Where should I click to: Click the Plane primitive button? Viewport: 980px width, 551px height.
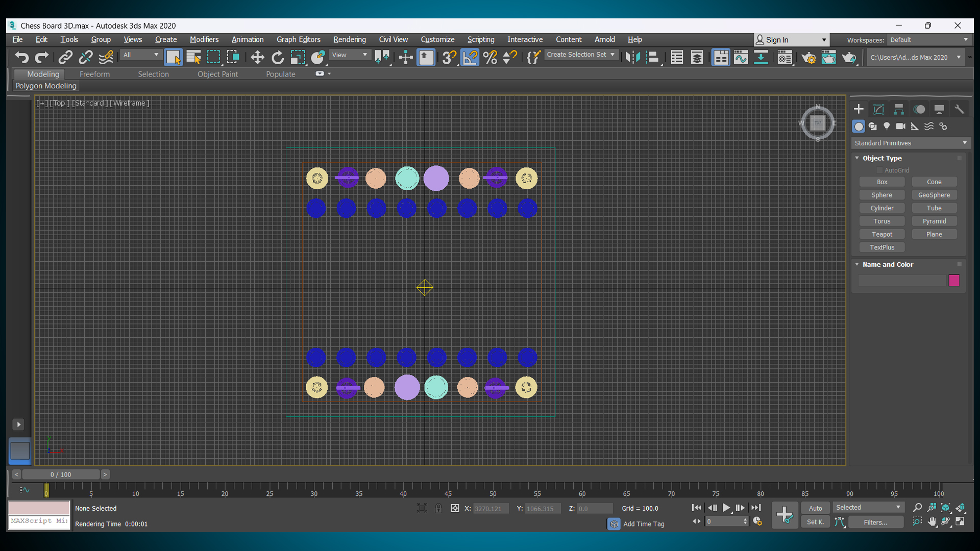(934, 234)
